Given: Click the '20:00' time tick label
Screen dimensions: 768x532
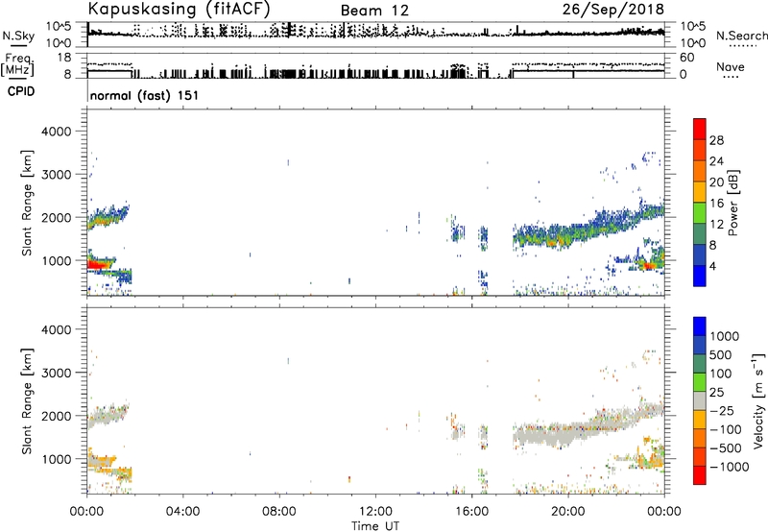Looking at the screenshot, I should point(567,512).
